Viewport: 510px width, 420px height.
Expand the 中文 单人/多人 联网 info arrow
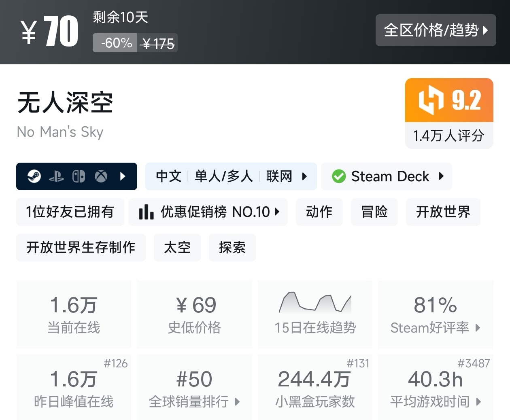coord(304,176)
